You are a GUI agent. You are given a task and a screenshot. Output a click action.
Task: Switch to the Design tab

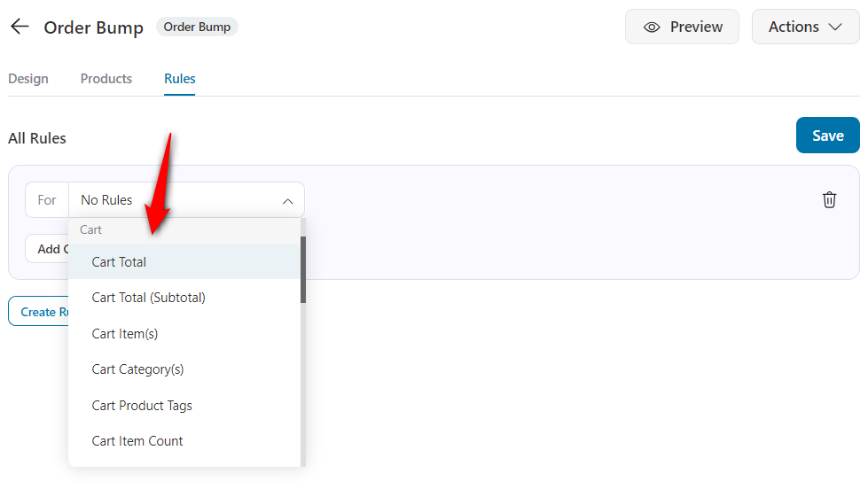tap(28, 79)
